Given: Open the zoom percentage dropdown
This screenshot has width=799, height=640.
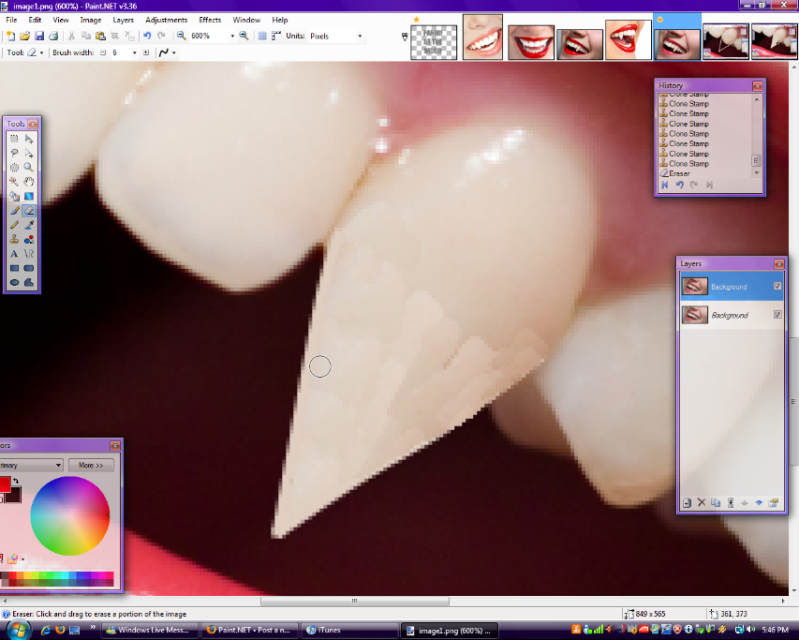Looking at the screenshot, I should 232,36.
